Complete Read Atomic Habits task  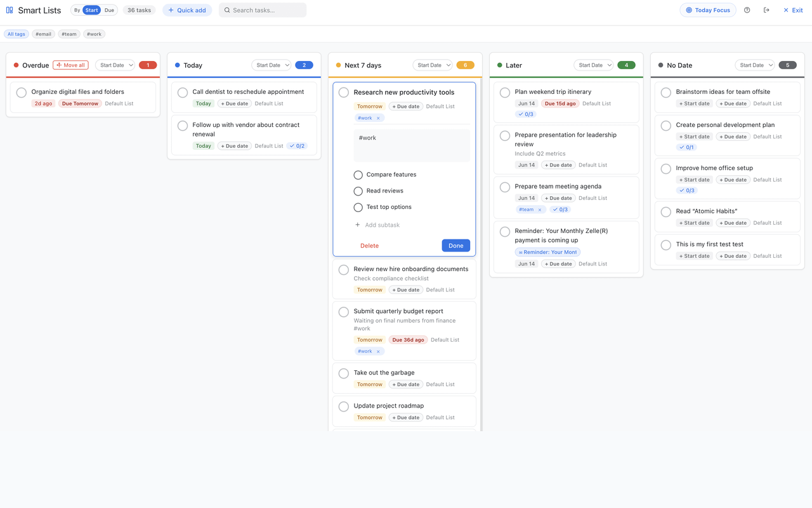tap(666, 212)
